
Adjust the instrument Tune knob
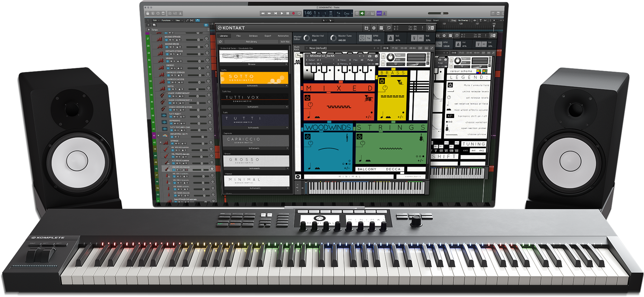pyautogui.click(x=390, y=57)
